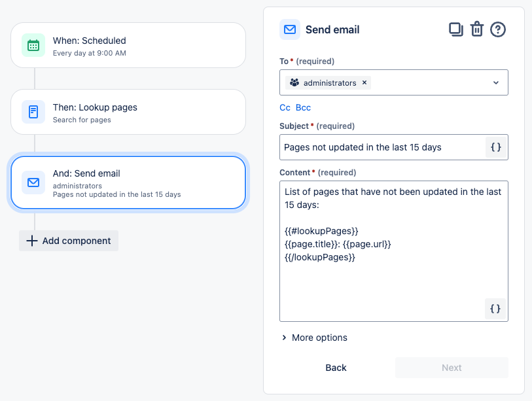Image resolution: width=532 pixels, height=401 pixels.
Task: Click the duplicate component icon
Action: tap(456, 29)
